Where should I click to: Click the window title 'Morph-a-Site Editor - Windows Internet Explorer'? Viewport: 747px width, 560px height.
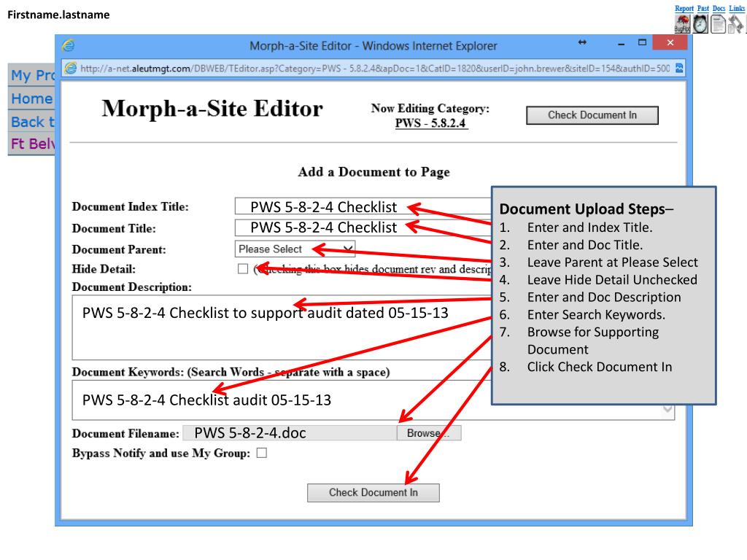373,46
